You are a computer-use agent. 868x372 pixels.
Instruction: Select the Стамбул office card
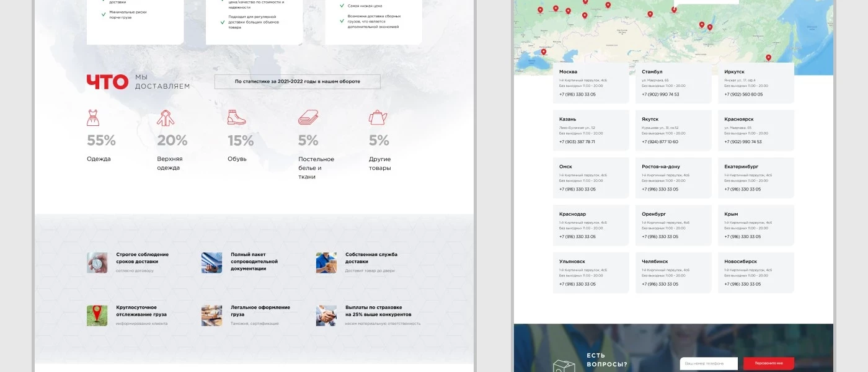point(673,83)
